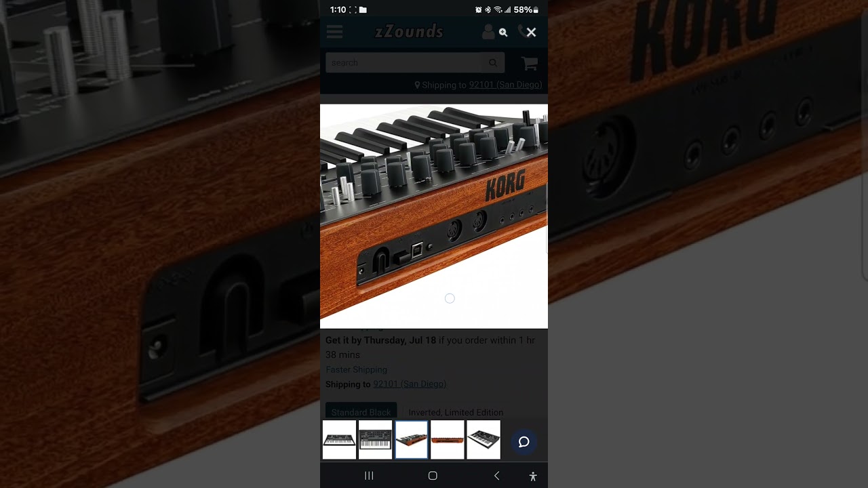Choose the Inverted, Limited Edition option
The height and width of the screenshot is (488, 868).
click(456, 411)
